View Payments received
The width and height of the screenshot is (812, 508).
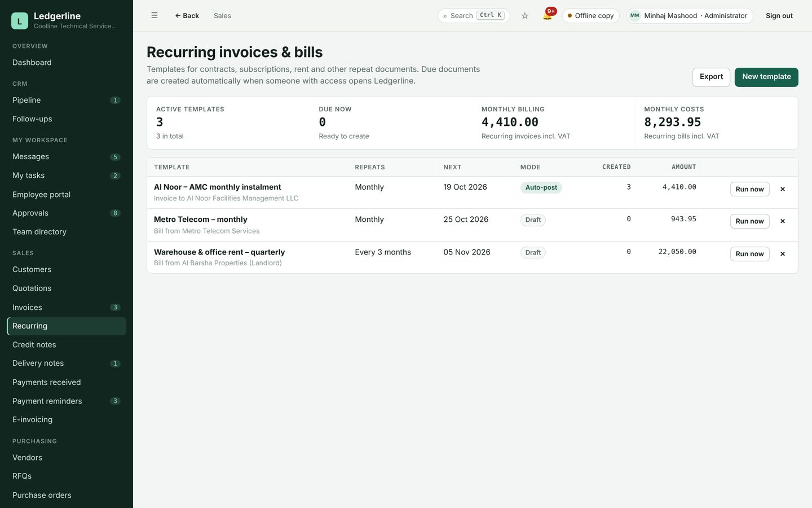(67, 383)
